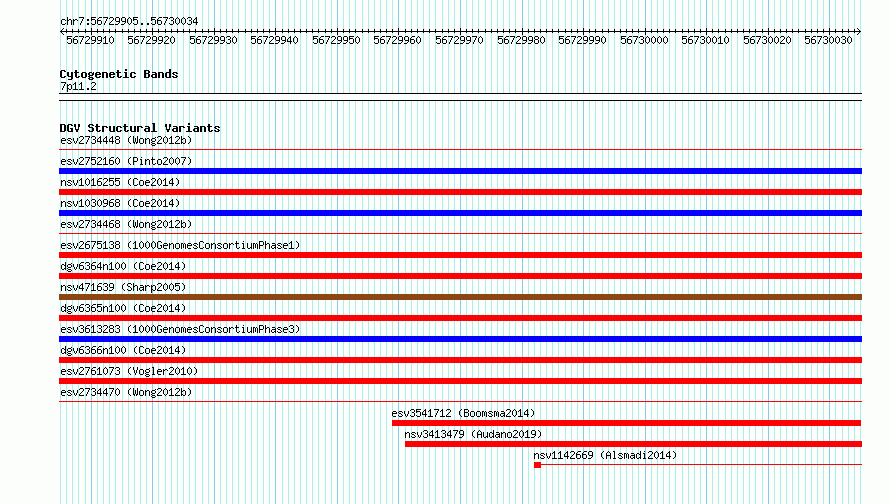This screenshot has width=890, height=504.
Task: Click ruler position 56729950
Action: click(337, 40)
